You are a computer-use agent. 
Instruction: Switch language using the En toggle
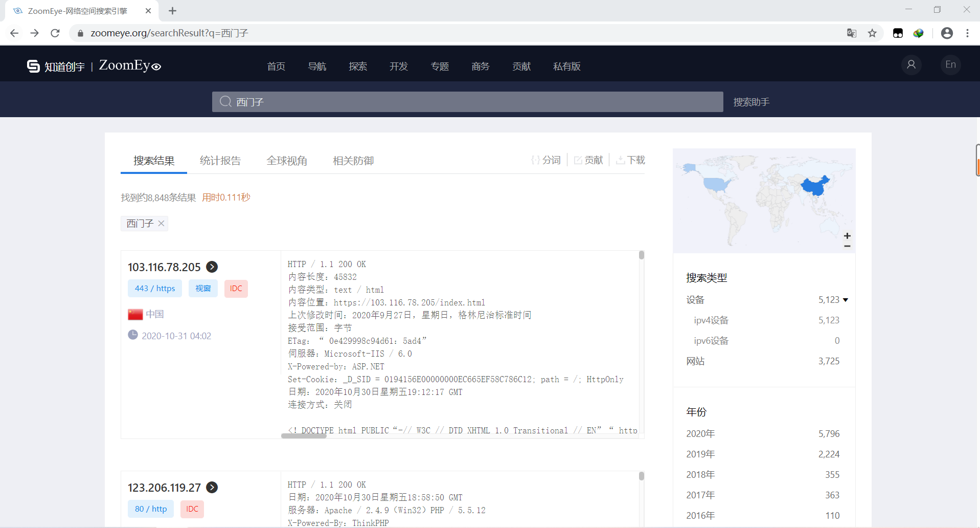click(x=950, y=64)
